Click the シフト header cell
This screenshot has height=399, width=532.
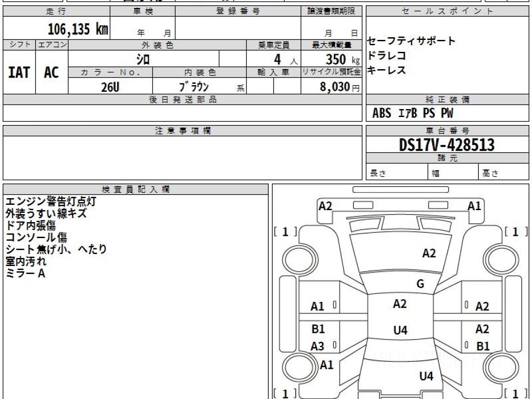click(x=19, y=45)
